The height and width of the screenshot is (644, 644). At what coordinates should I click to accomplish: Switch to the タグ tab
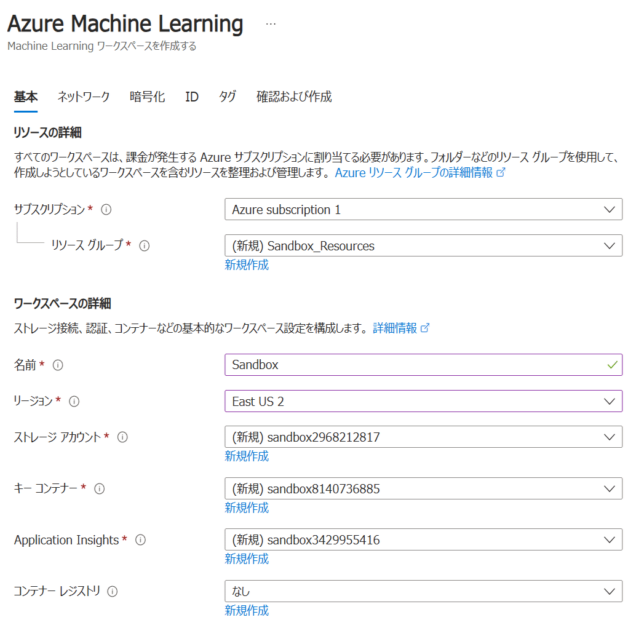tap(227, 97)
